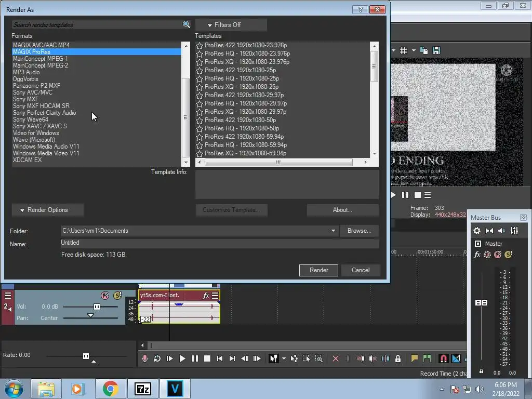Click the Search render templates field
Image resolution: width=532 pixels, height=399 pixels.
[x=97, y=25]
